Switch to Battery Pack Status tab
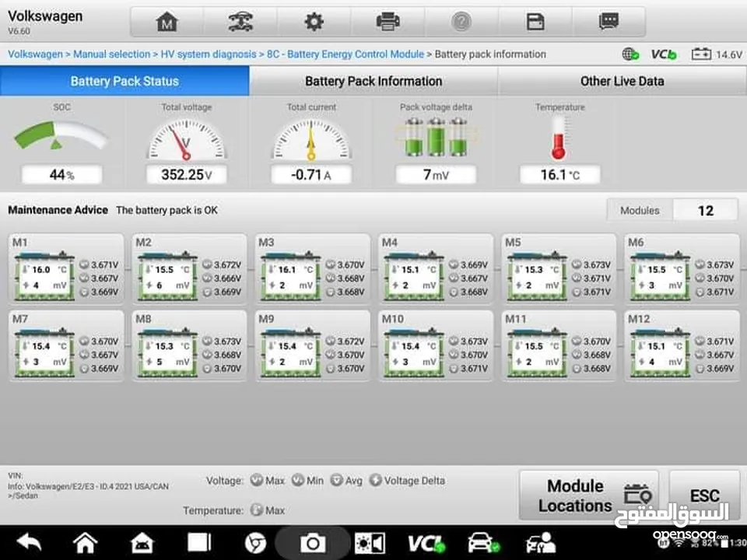Viewport: 747px width, 560px height. coord(124,81)
